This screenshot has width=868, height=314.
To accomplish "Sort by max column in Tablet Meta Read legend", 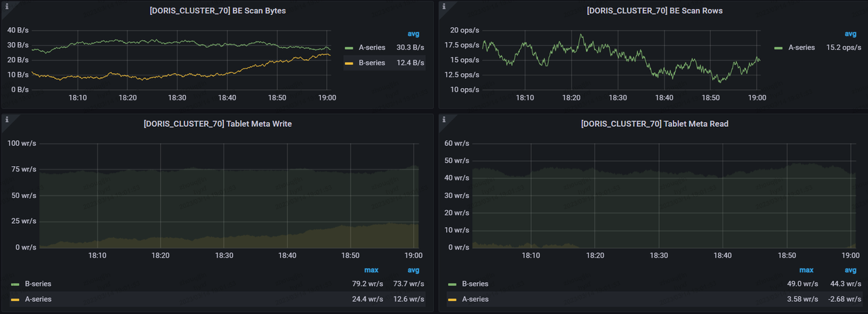I will pyautogui.click(x=807, y=270).
